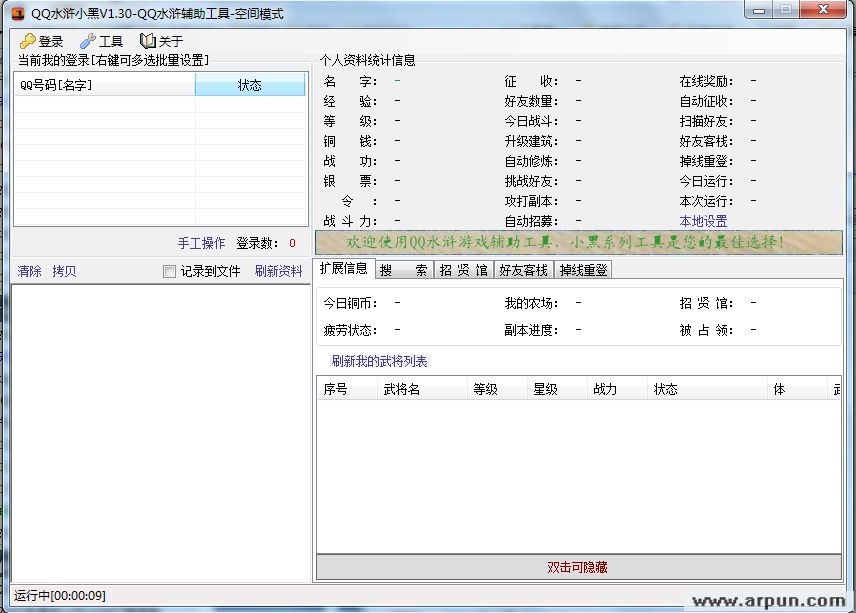Click the 副本进度 label

tap(531, 330)
